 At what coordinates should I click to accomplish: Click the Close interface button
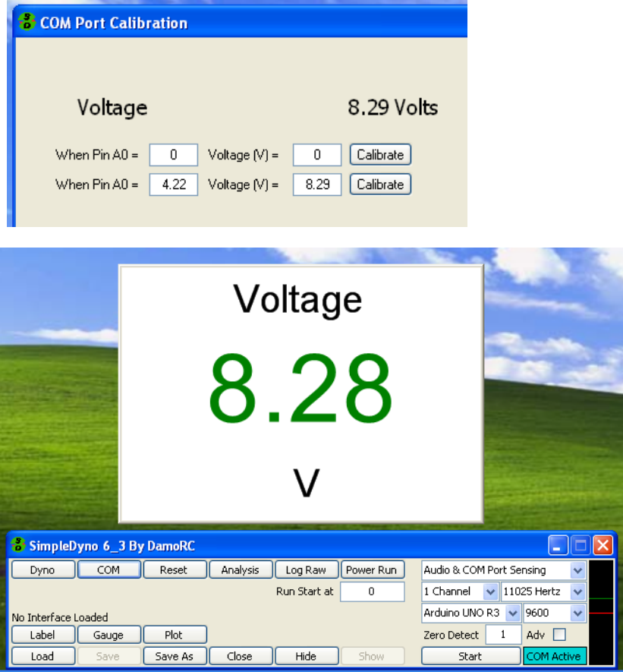click(x=241, y=656)
